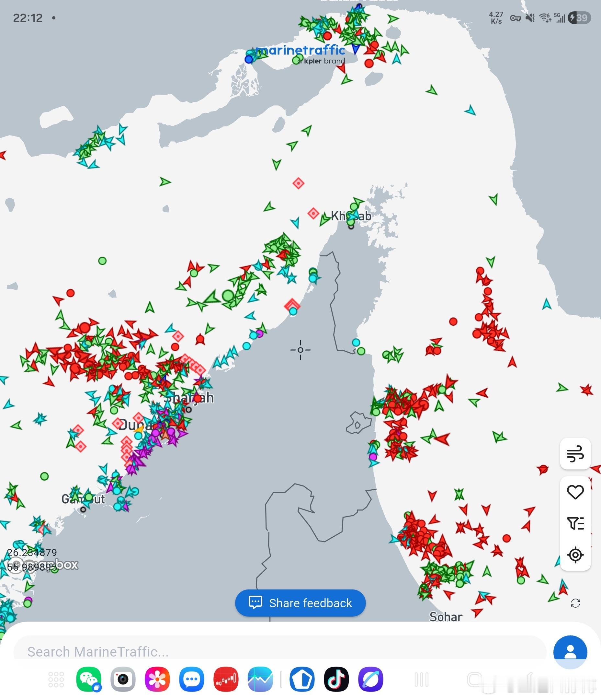Select the yellow arrow vessel by Dubai label

(139, 429)
